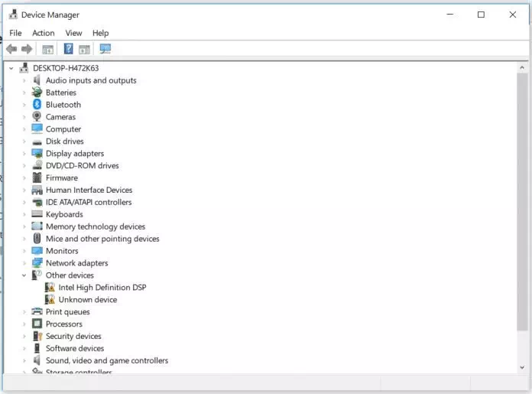532x394 pixels.
Task: Click the Memory technology devices icon
Action: (37, 226)
